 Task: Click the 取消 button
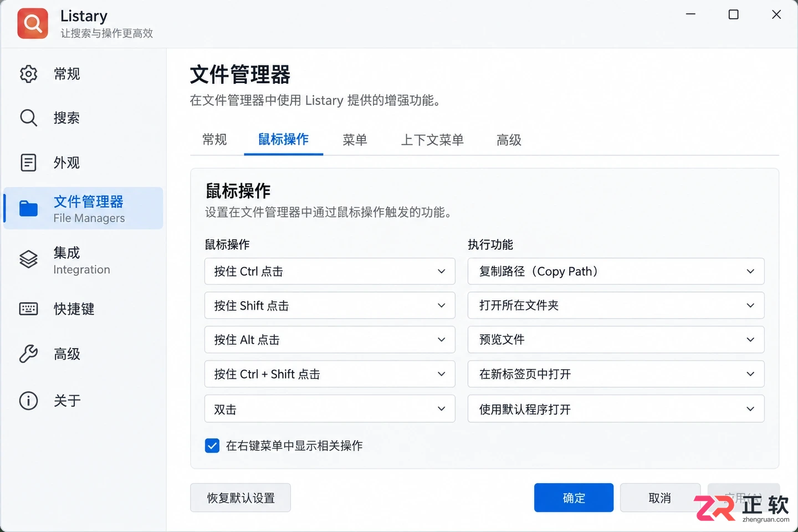tap(659, 498)
